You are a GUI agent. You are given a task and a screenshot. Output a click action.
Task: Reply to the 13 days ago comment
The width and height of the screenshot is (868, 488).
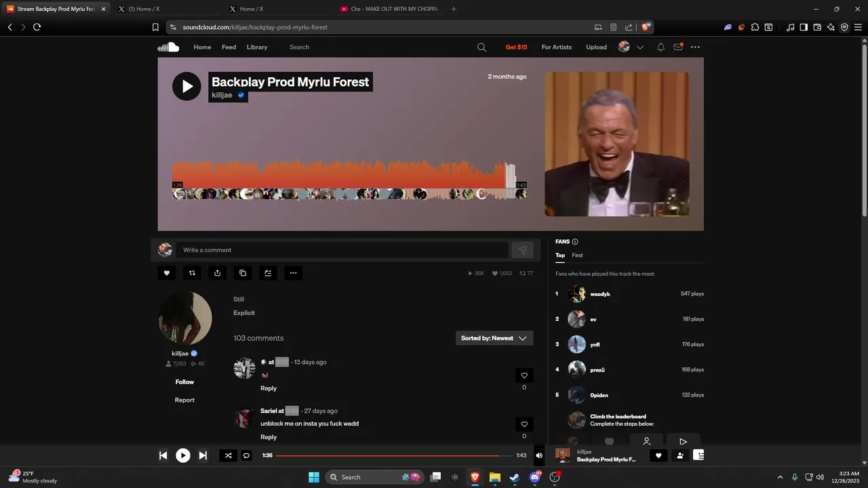tap(269, 388)
